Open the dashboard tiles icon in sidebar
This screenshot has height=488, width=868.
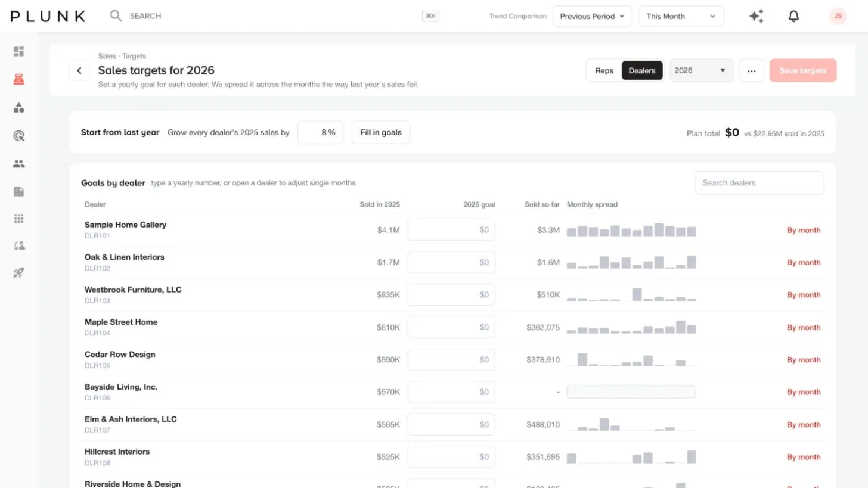coord(18,52)
